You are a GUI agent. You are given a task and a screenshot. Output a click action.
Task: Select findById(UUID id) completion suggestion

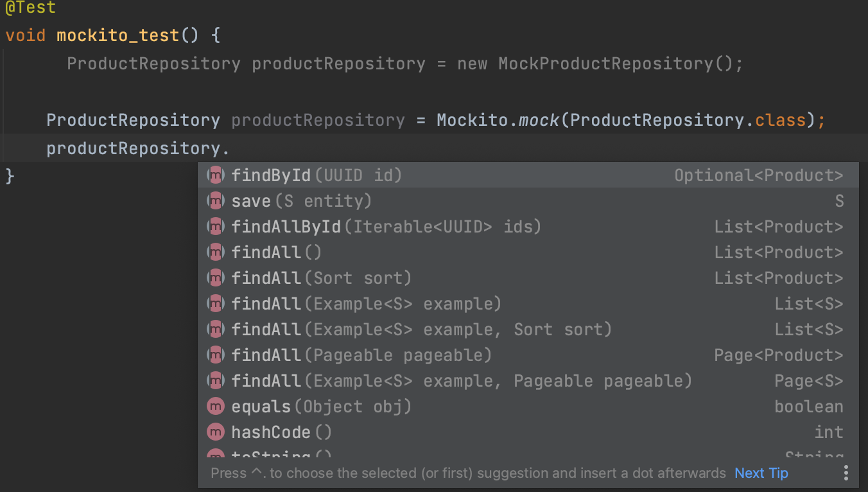528,175
